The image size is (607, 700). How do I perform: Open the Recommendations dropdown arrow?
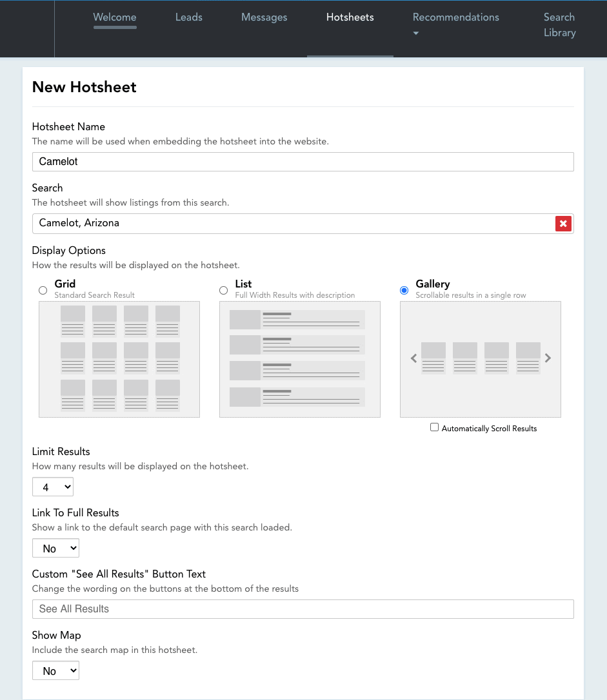click(415, 32)
